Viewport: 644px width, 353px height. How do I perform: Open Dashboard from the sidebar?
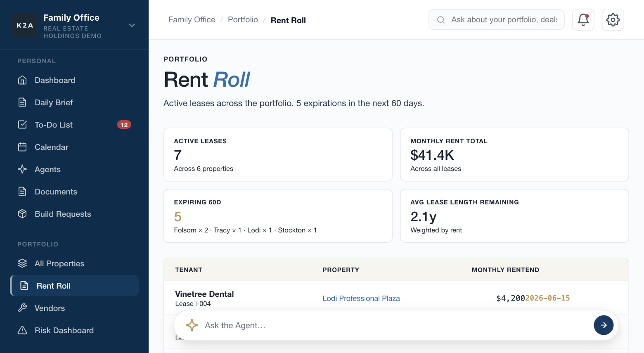point(74,80)
